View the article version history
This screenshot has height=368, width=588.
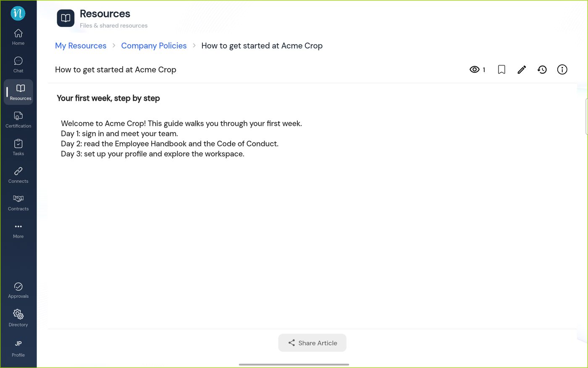point(542,70)
